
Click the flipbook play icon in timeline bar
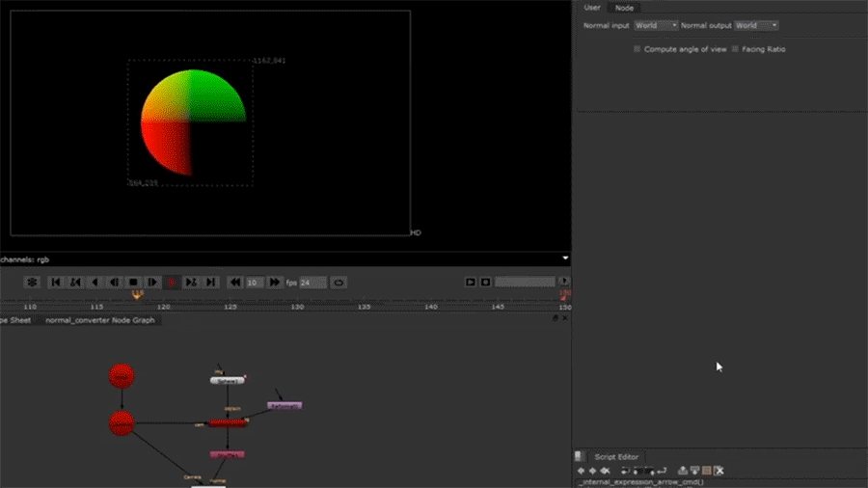(470, 283)
